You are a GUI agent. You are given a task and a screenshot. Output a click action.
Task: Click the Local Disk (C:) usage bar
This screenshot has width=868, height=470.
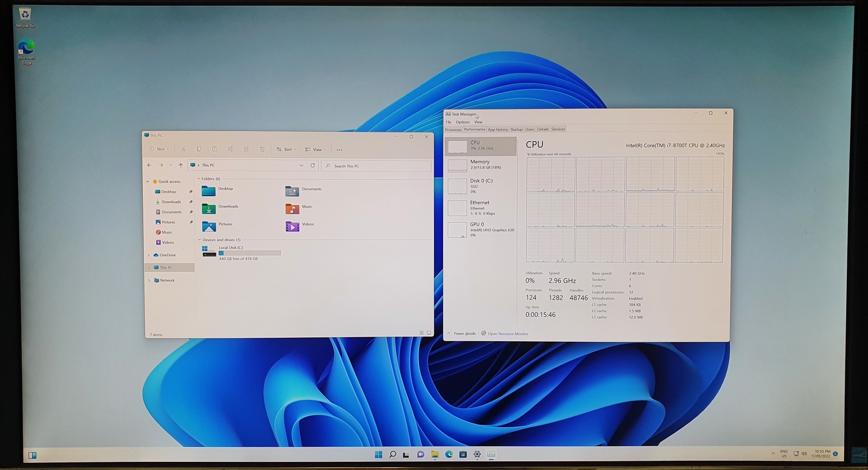250,253
